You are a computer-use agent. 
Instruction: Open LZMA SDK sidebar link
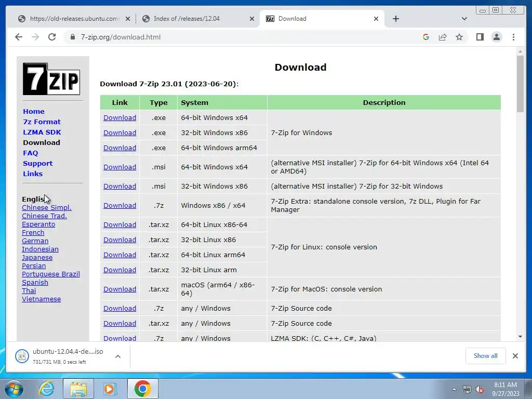[42, 132]
